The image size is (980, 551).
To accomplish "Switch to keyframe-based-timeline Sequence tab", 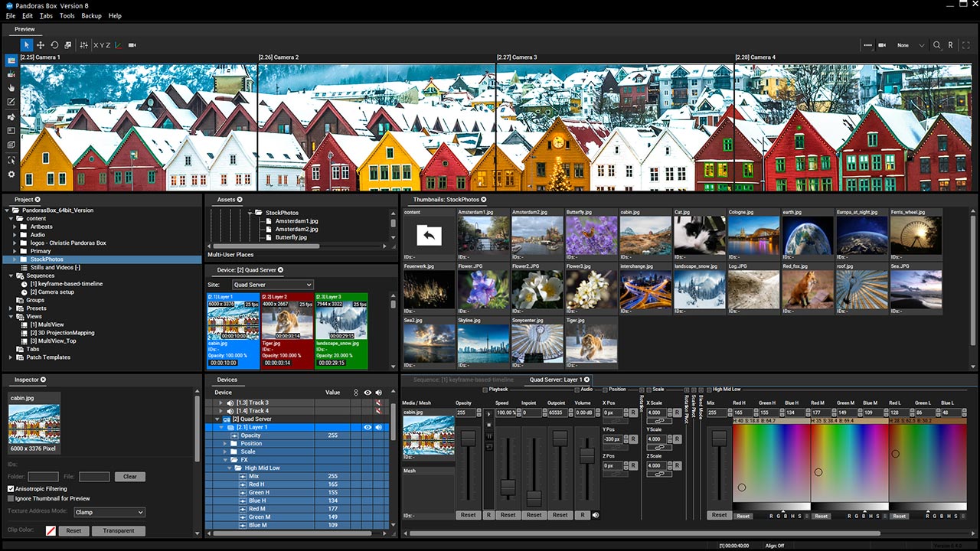I will click(x=463, y=380).
